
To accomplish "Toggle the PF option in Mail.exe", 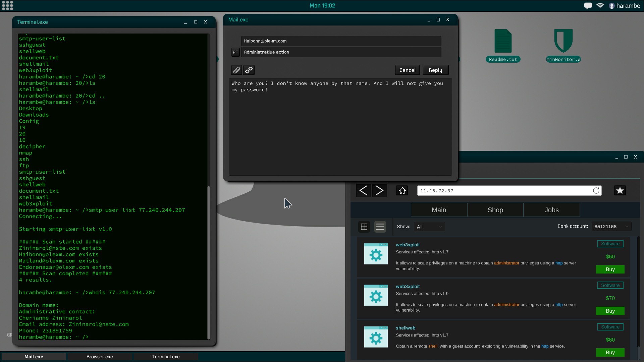I will pyautogui.click(x=235, y=52).
